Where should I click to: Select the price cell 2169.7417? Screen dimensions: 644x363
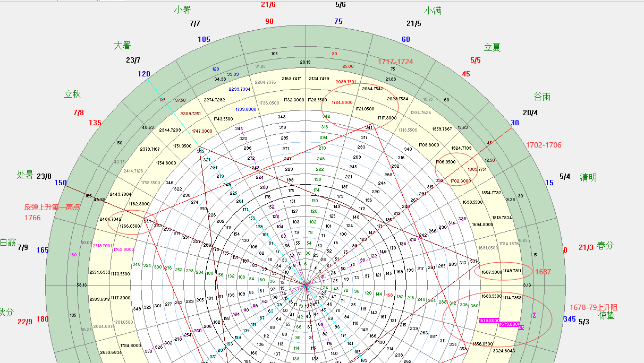(x=291, y=79)
